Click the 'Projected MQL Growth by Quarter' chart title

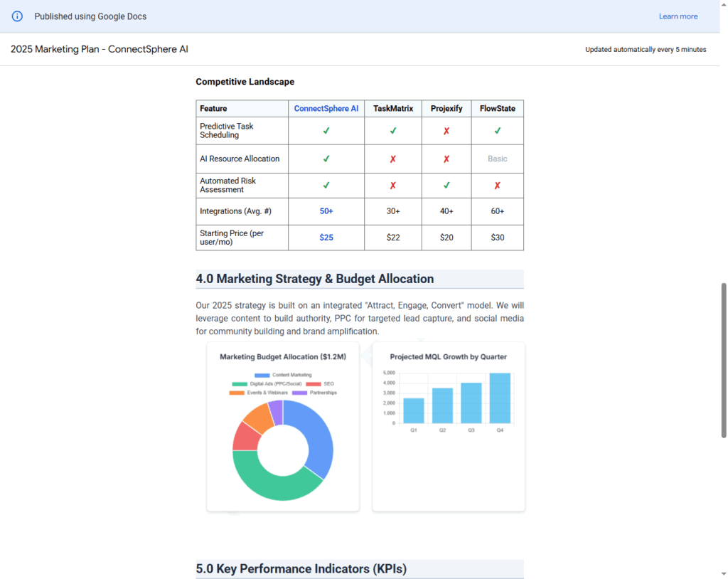pyautogui.click(x=448, y=357)
